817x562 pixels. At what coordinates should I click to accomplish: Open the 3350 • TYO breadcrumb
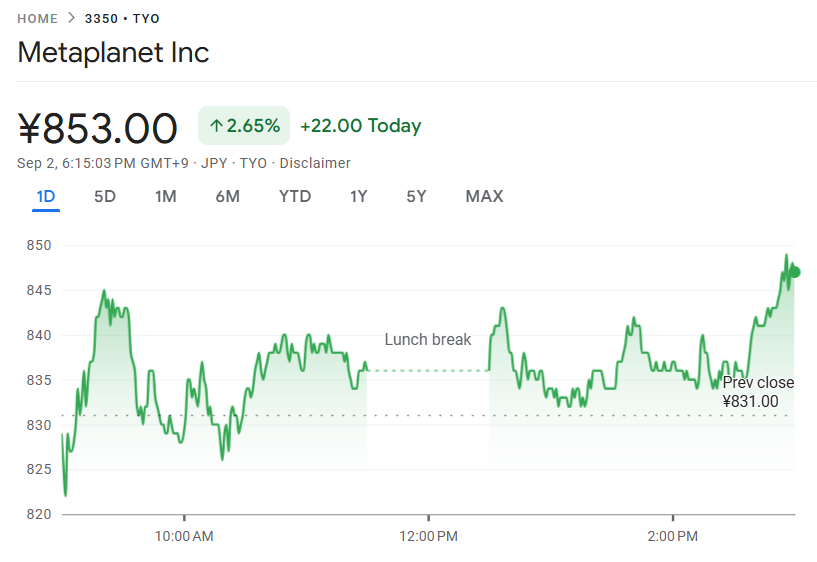click(x=122, y=19)
